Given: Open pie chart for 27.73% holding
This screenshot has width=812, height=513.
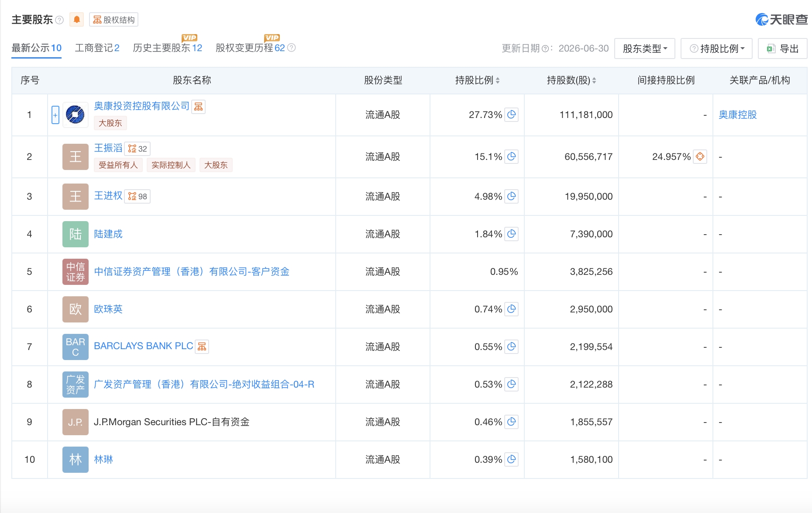Looking at the screenshot, I should 512,114.
